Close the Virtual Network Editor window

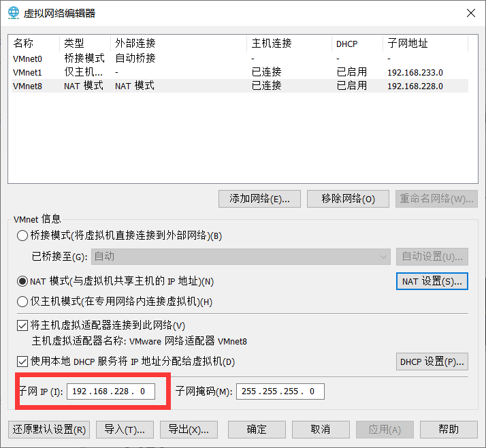point(471,13)
